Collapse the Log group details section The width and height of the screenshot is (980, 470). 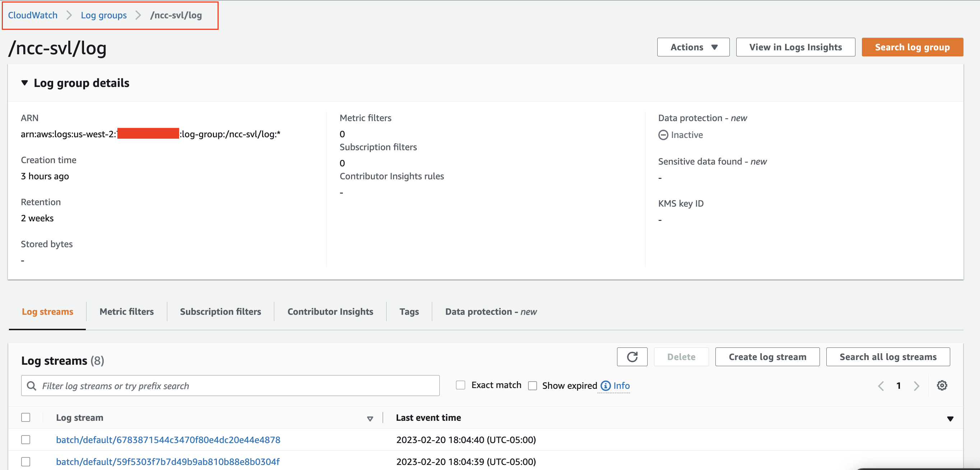(x=25, y=83)
